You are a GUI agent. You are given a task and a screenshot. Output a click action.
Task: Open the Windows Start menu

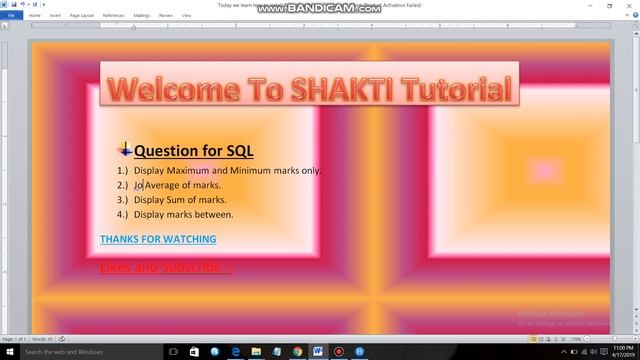[x=10, y=352]
